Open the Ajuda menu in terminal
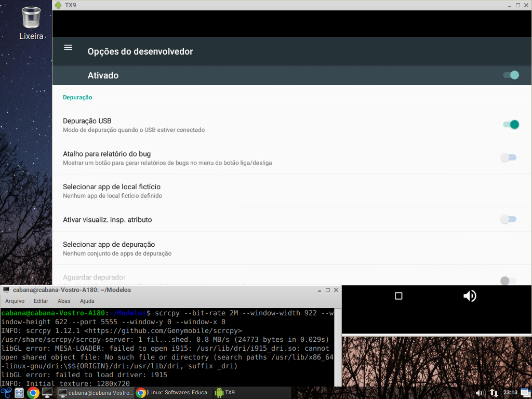The image size is (532, 399). 87,301
